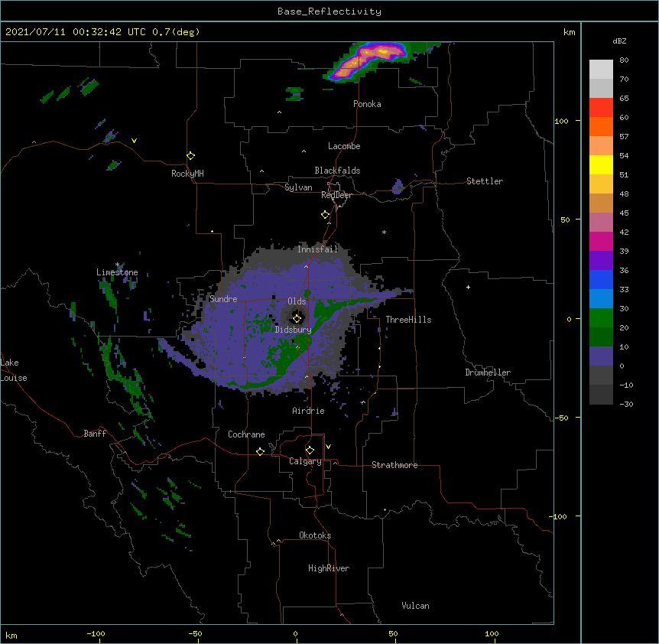
Task: Click the Cochrane city label
Action: pyautogui.click(x=246, y=434)
